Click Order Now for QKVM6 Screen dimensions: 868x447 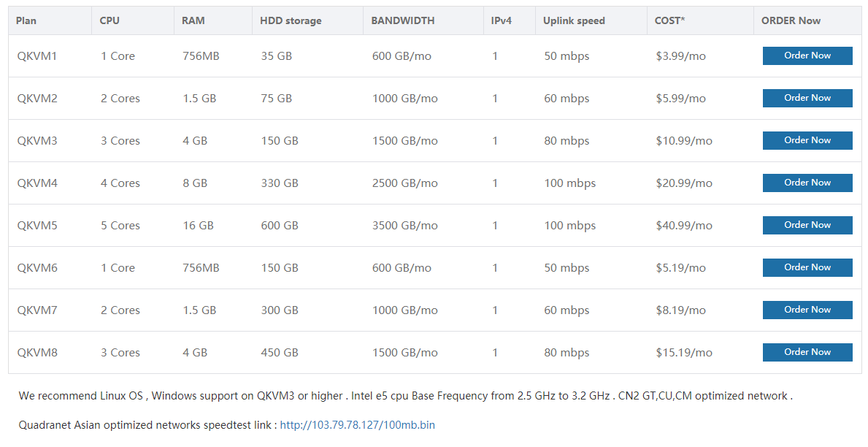[x=807, y=267]
